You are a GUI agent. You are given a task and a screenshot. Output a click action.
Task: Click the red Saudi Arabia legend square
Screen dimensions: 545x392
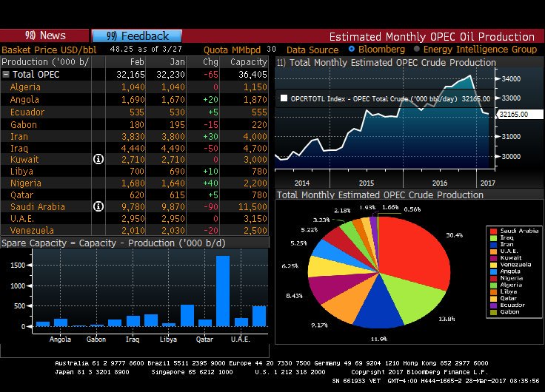[x=492, y=232]
